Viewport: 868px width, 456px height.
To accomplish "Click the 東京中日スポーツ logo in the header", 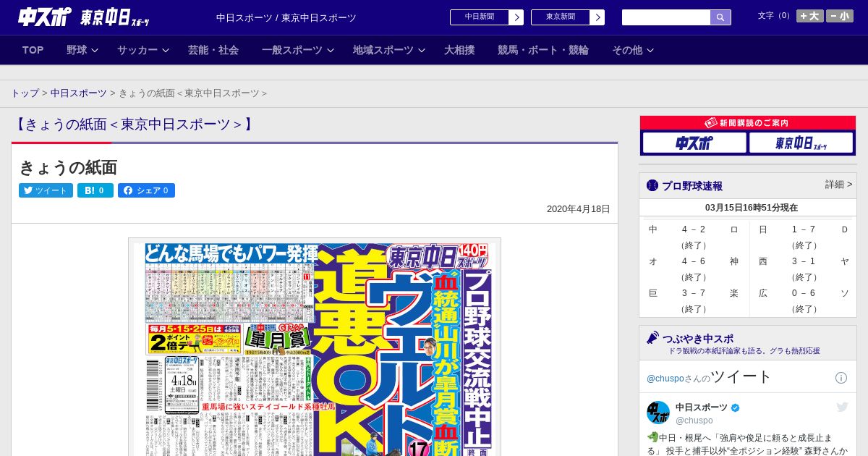I will pos(115,17).
